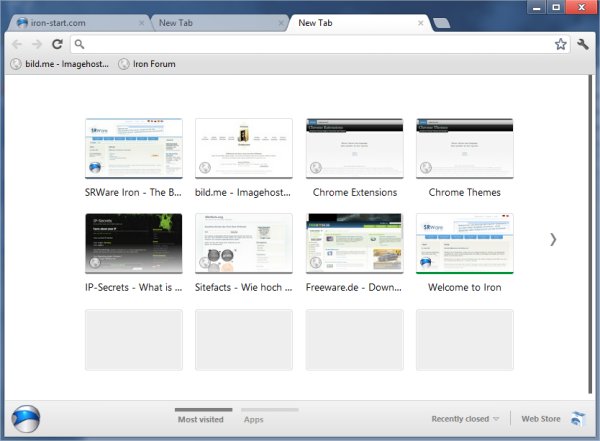Screen dimensions: 600x441
Task: Click inside the address bar field
Action: pyautogui.click(x=320, y=44)
